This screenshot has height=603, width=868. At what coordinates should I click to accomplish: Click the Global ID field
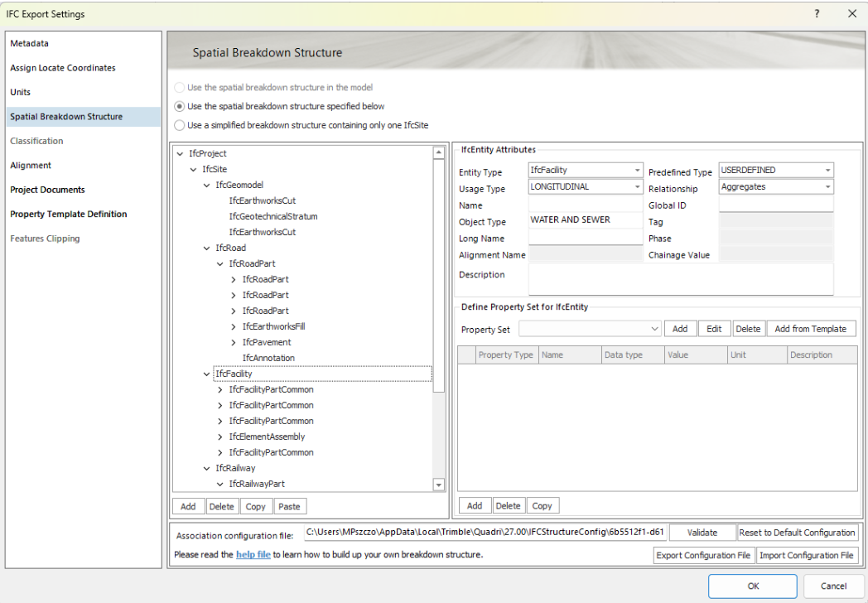(x=776, y=205)
